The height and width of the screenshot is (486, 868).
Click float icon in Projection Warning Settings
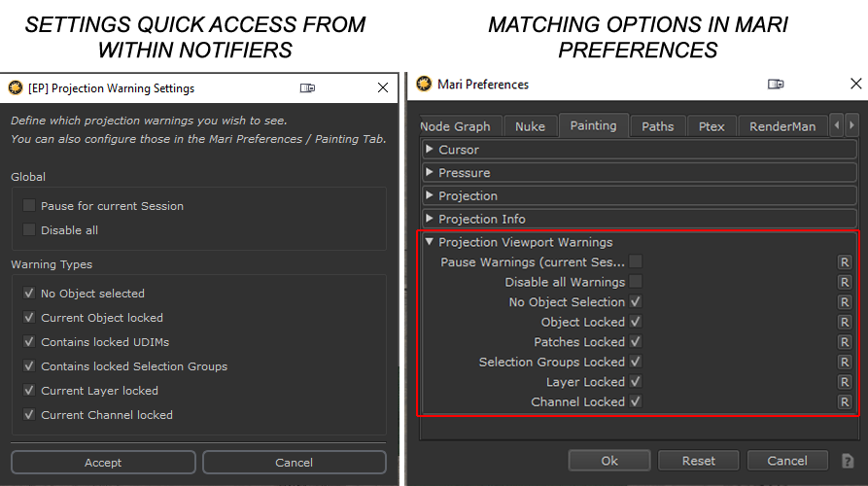click(307, 88)
